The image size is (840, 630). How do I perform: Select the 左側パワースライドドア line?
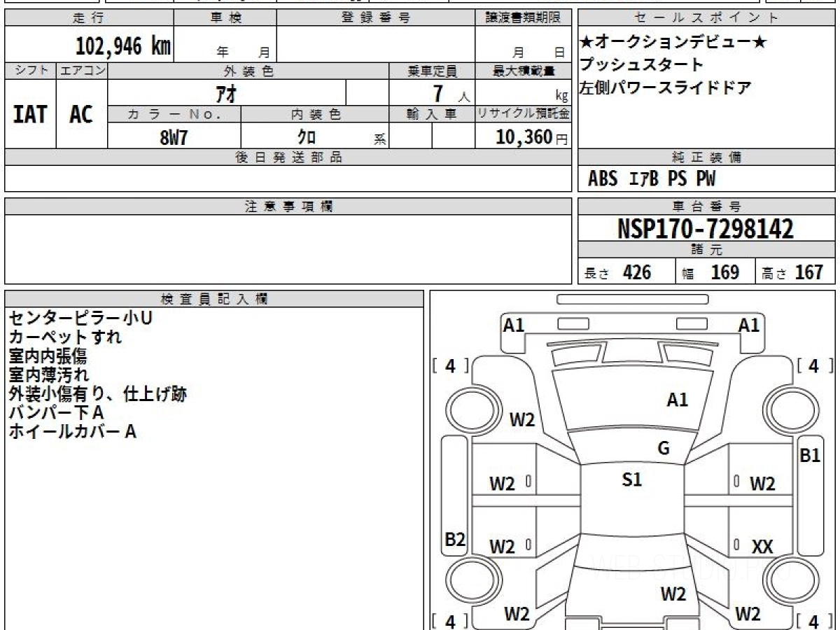coord(666,88)
